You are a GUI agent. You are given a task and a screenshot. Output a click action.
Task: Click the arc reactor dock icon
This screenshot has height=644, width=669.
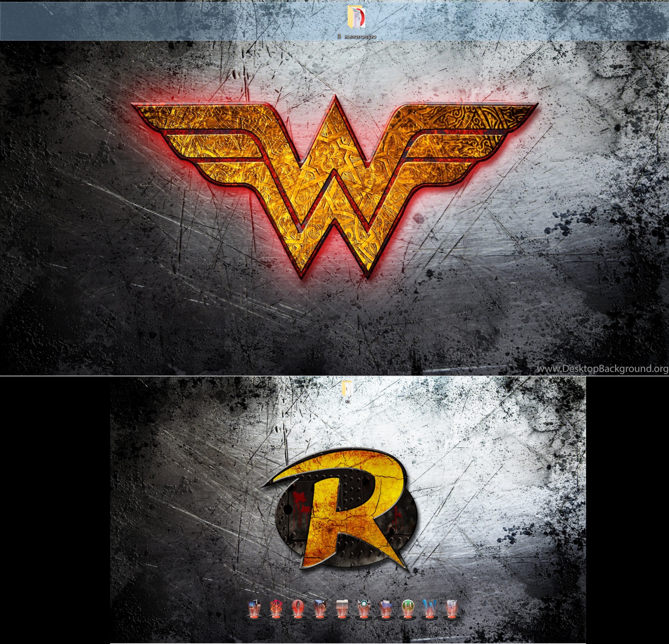point(363,609)
